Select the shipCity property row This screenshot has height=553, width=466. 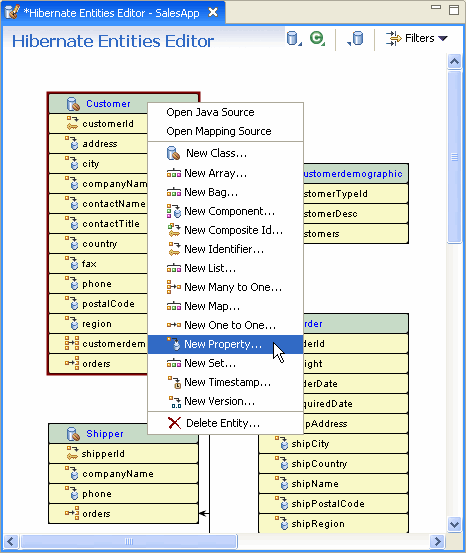click(333, 444)
